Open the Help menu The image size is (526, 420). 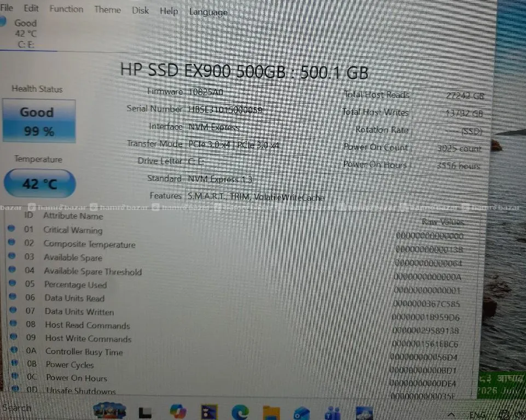tap(169, 11)
